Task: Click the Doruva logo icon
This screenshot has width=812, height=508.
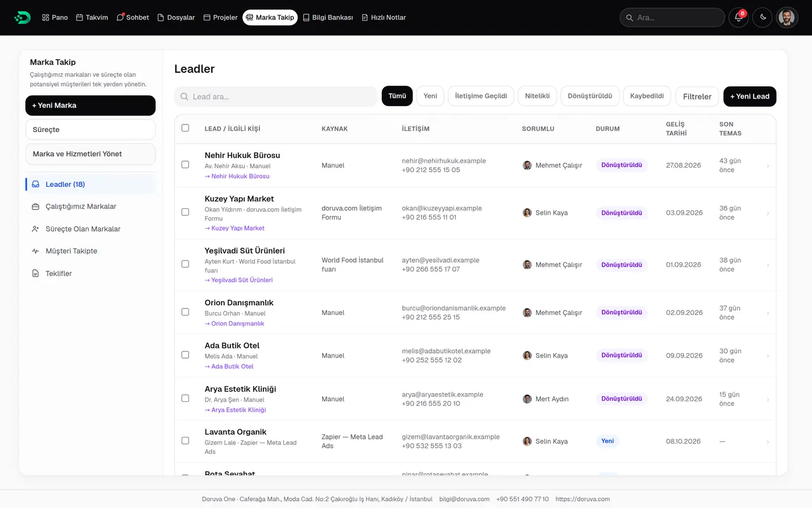Action: click(x=23, y=18)
